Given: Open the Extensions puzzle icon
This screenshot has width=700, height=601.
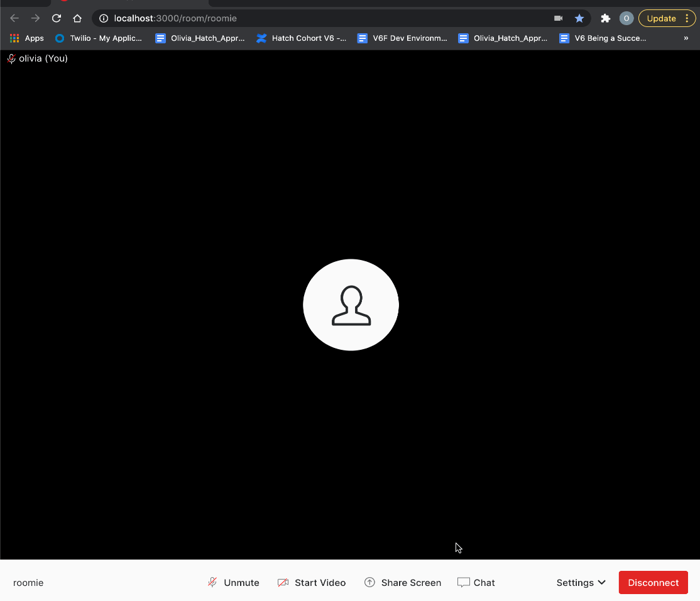Looking at the screenshot, I should [x=605, y=18].
